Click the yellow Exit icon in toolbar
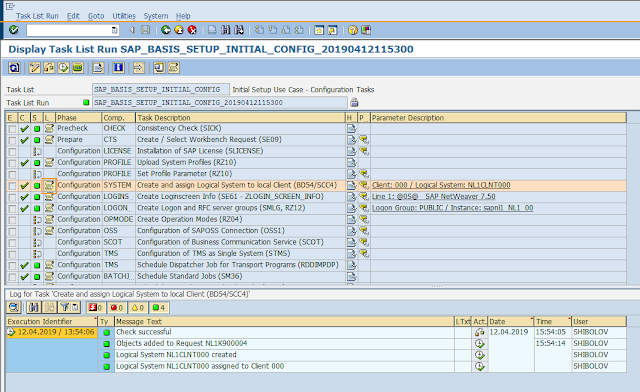This screenshot has height=392, width=640. [179, 30]
